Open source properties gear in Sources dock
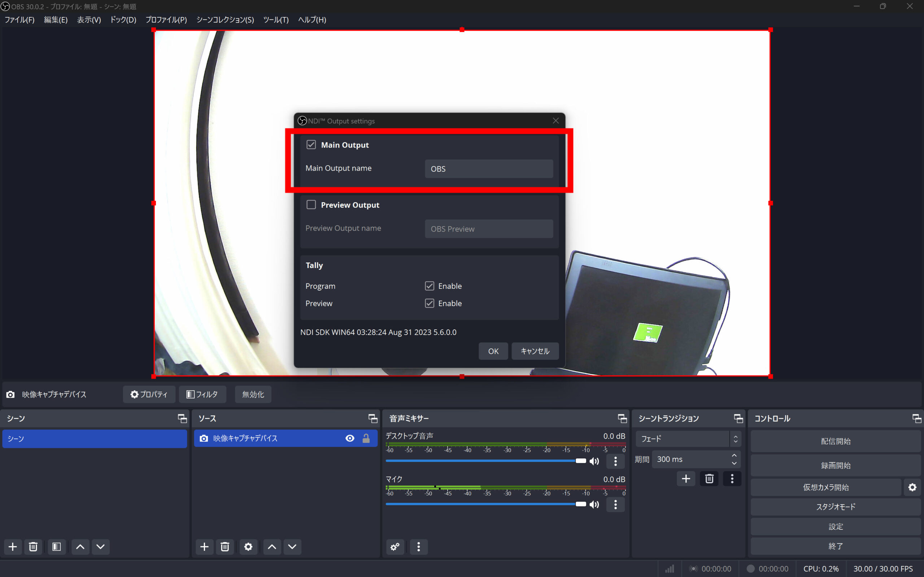Screen dimensions: 924x577 (x=248, y=547)
